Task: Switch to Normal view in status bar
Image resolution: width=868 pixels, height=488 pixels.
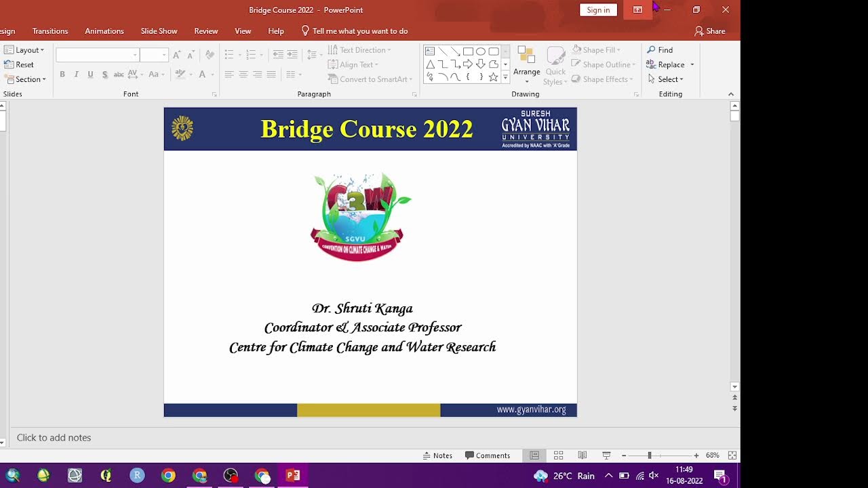Action: (x=534, y=455)
